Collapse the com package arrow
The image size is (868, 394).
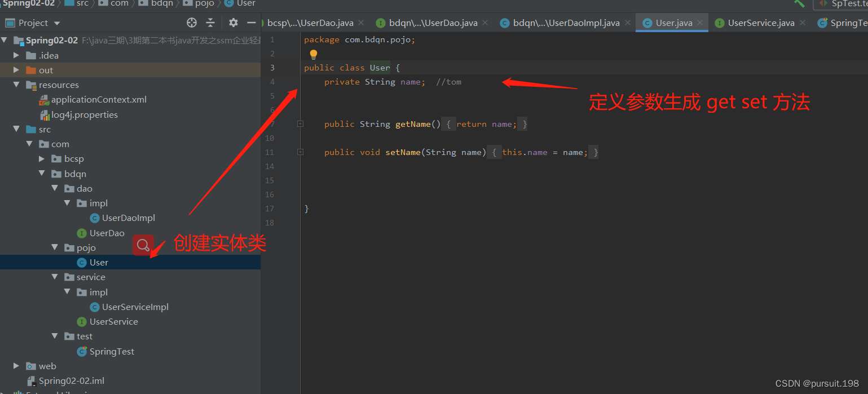29,144
